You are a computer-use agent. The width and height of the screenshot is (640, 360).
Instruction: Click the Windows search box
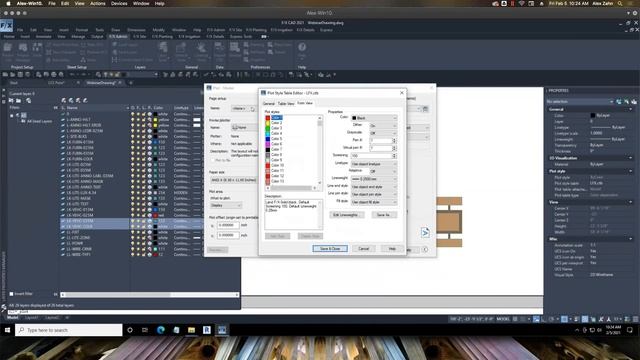coord(69,330)
